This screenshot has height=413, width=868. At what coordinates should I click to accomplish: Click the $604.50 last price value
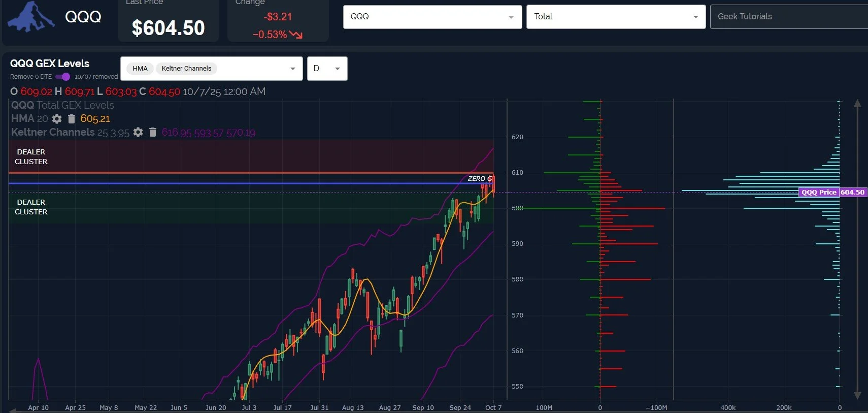pos(169,28)
